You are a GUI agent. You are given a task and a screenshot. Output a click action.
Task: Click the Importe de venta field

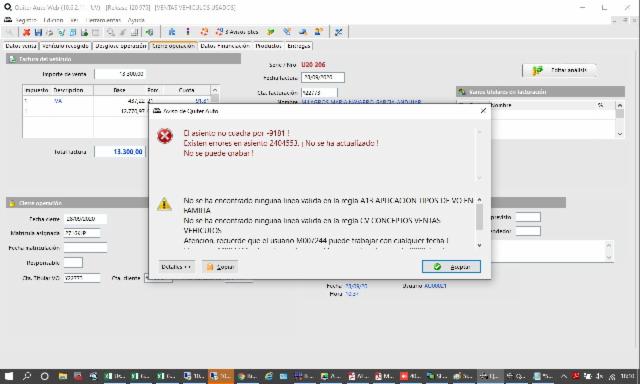point(120,74)
